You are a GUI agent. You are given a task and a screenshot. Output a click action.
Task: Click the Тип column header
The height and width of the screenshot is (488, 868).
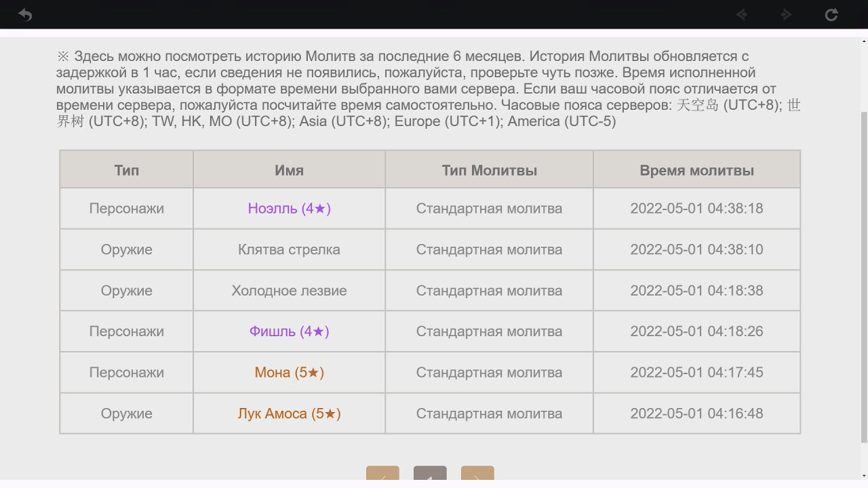pos(127,170)
